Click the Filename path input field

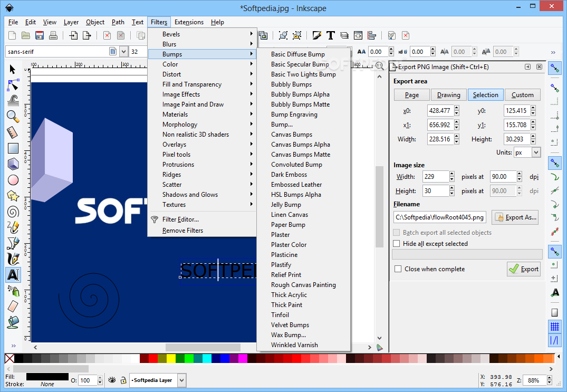click(440, 217)
